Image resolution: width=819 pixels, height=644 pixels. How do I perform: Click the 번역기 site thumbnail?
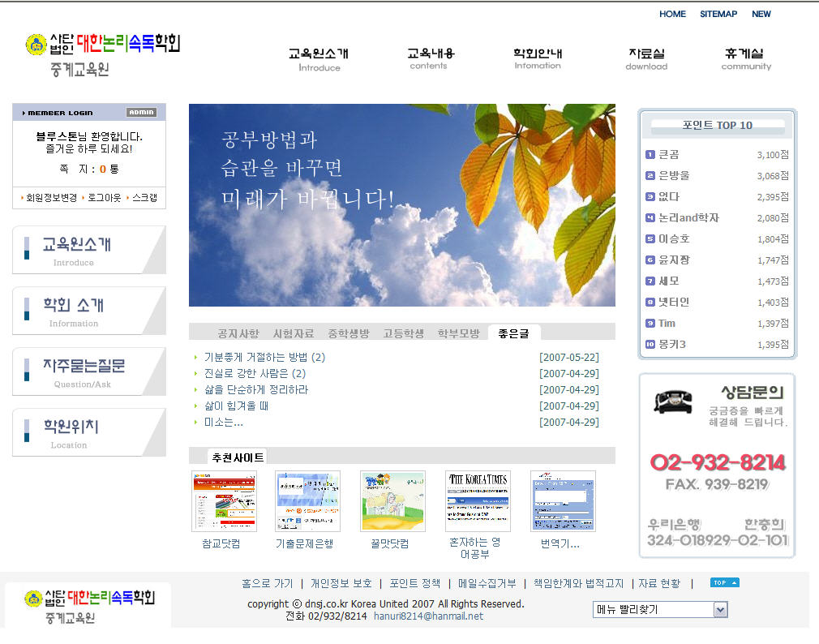point(563,501)
